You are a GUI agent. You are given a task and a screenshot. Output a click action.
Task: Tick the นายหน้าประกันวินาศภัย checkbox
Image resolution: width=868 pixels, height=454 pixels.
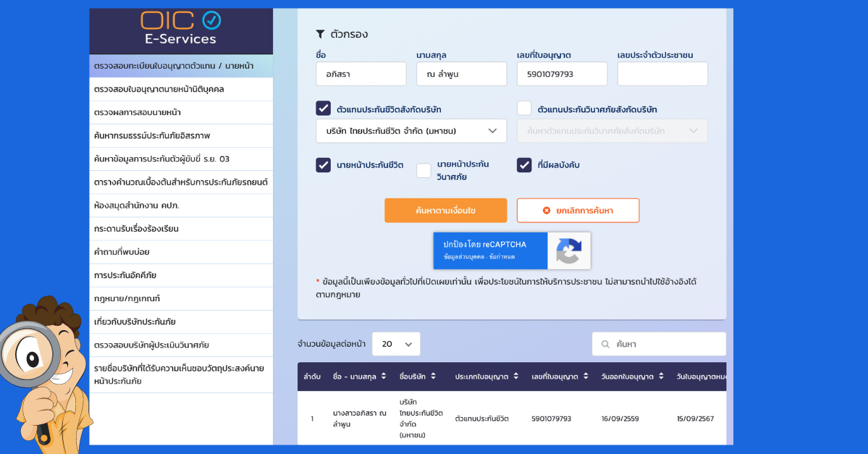424,171
